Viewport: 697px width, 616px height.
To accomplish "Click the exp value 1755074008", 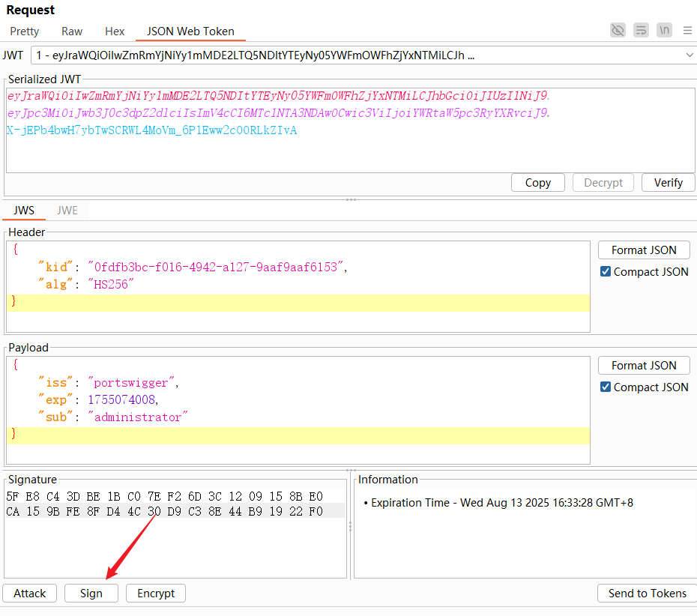I will coord(121,400).
